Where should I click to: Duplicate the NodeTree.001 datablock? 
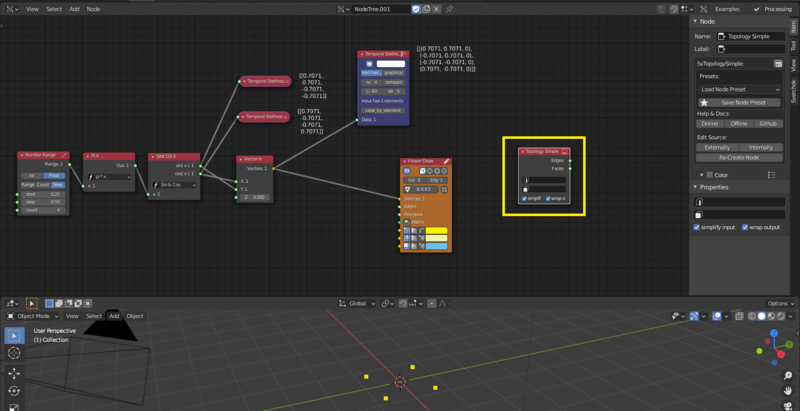coord(426,9)
